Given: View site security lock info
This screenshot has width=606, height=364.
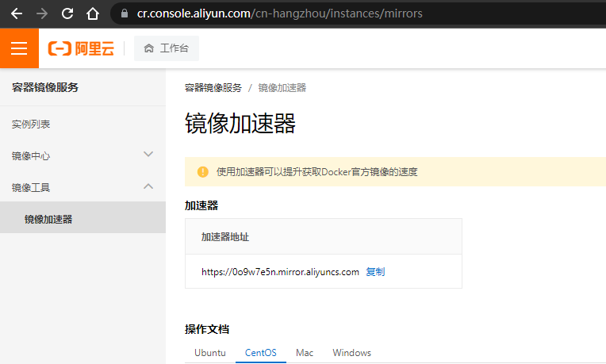Looking at the screenshot, I should (x=125, y=13).
